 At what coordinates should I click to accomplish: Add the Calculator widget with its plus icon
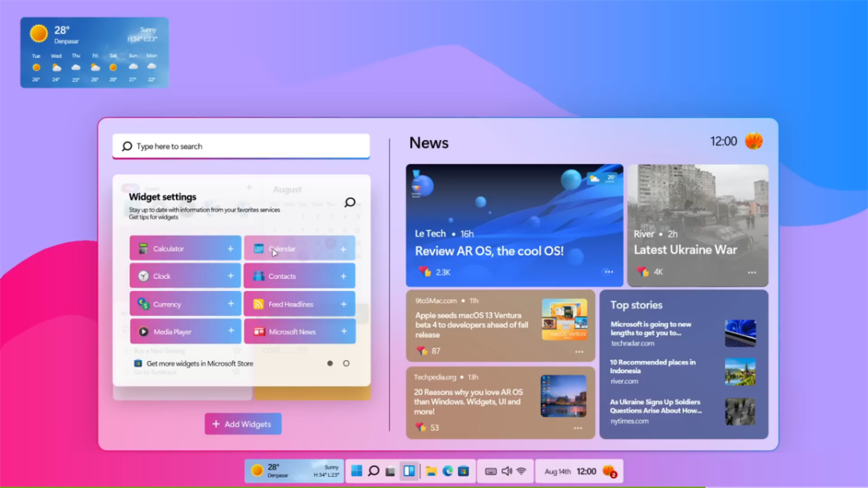(231, 248)
